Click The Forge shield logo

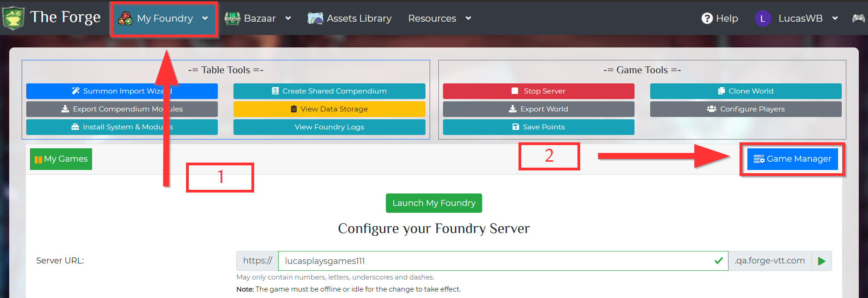tap(13, 18)
